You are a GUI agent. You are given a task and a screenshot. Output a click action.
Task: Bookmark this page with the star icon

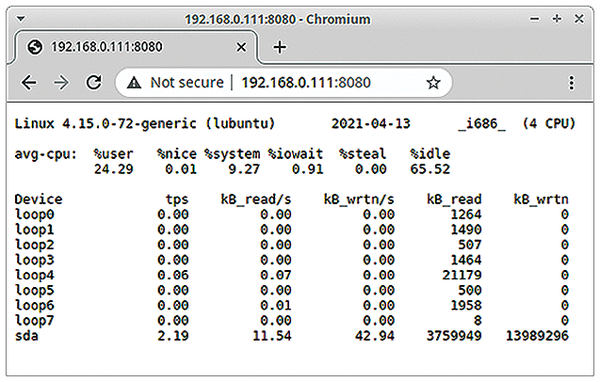[433, 82]
